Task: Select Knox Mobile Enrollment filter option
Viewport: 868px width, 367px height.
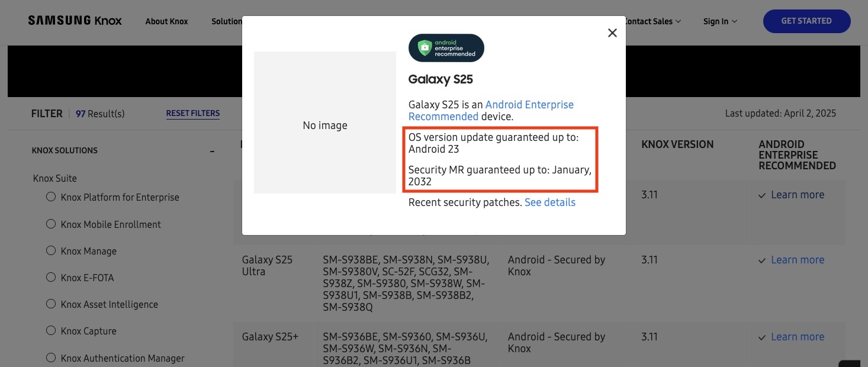Action: click(51, 224)
